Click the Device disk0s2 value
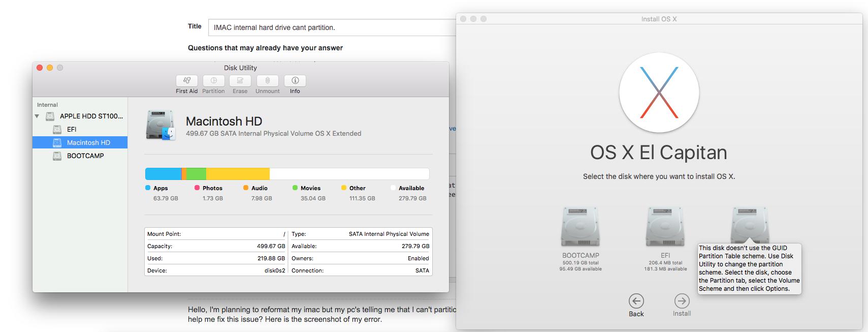The height and width of the screenshot is (332, 868). pyautogui.click(x=275, y=270)
